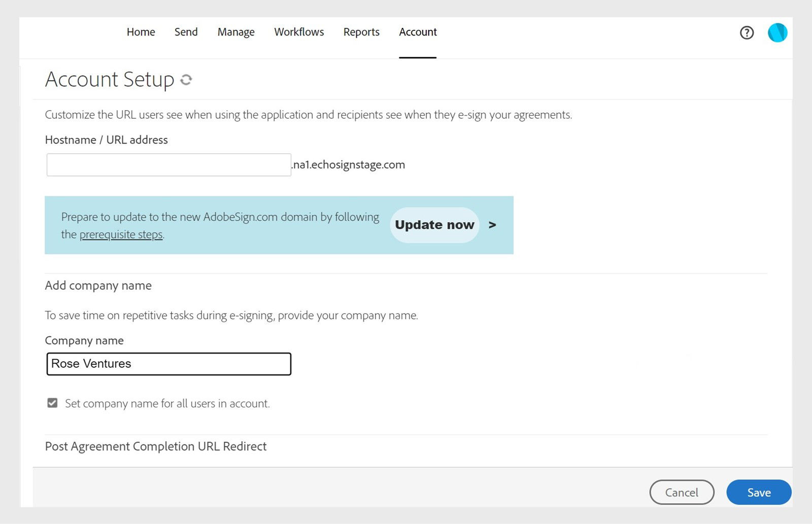Disable 'Set company name for all users' checkbox
This screenshot has height=524, width=812.
[x=52, y=403]
